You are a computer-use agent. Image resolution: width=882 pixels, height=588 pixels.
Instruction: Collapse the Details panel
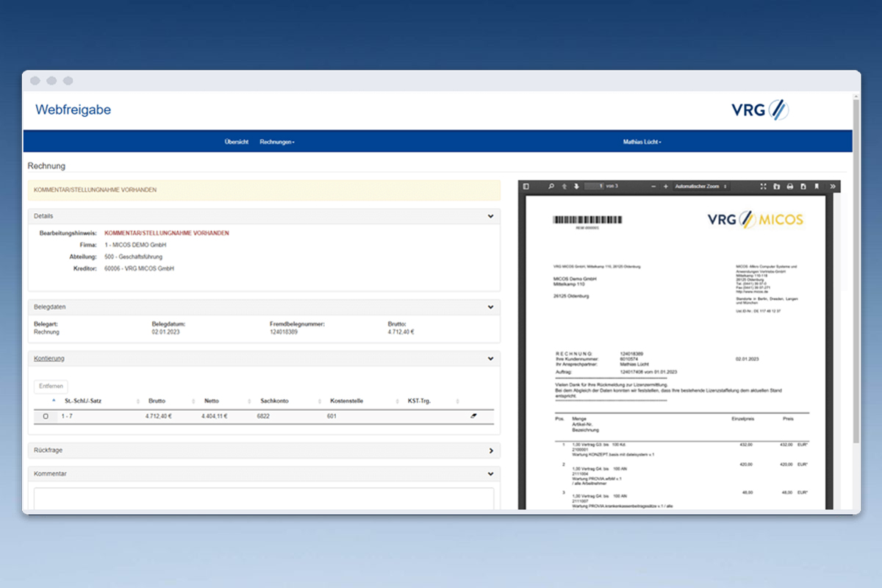coord(490,216)
